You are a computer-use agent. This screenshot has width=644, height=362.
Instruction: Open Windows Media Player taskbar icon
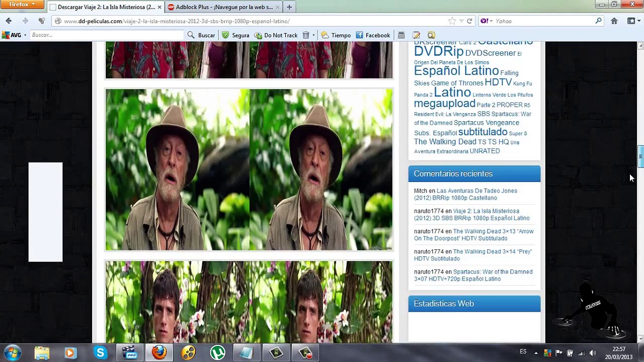click(70, 352)
